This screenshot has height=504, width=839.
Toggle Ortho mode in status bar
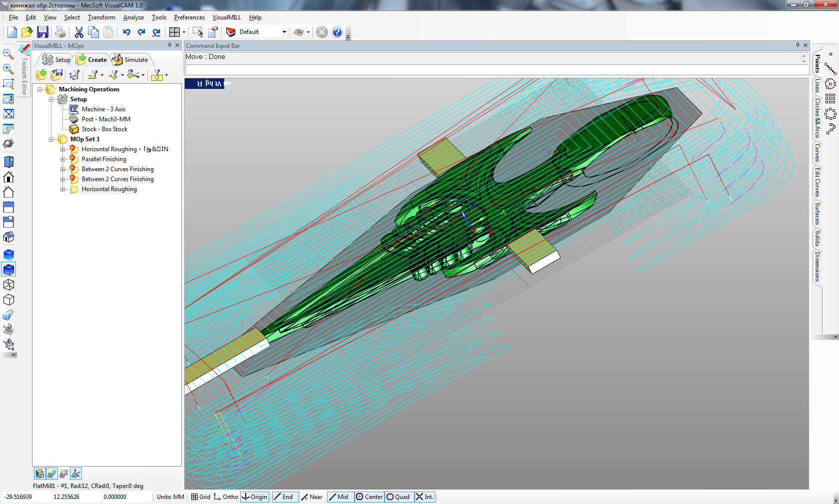click(226, 497)
